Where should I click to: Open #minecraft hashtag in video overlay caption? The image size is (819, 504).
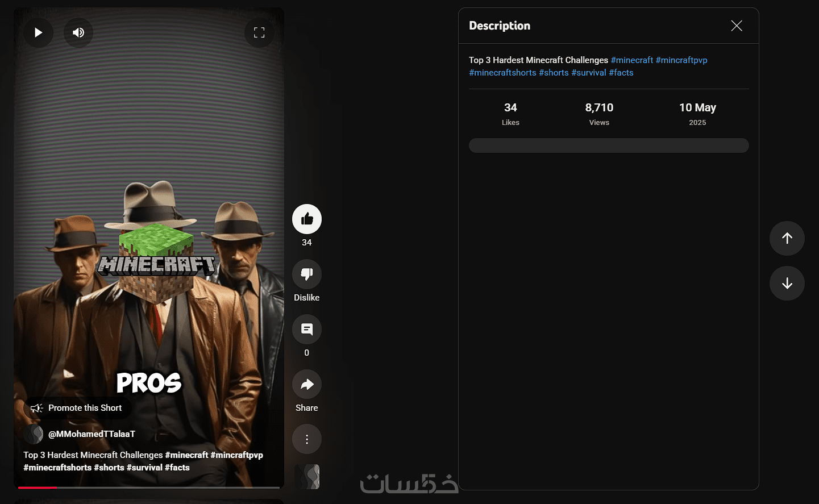tap(186, 455)
